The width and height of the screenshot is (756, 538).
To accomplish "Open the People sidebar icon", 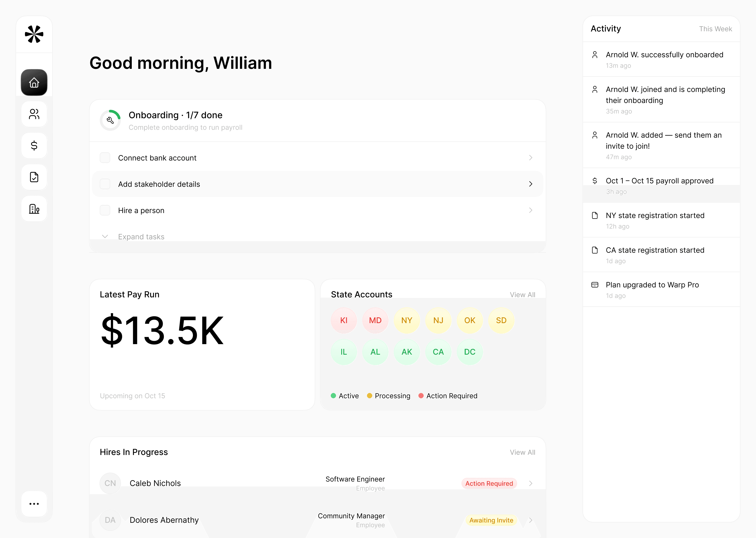I will point(34,114).
